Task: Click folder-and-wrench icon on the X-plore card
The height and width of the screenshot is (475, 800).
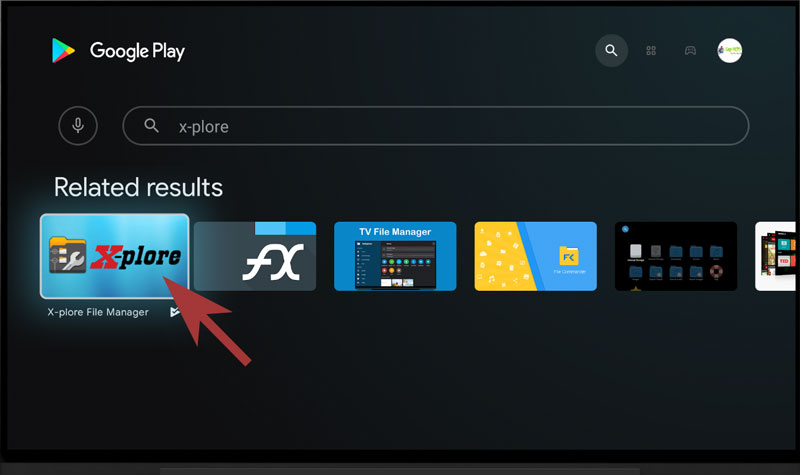Action: click(67, 255)
